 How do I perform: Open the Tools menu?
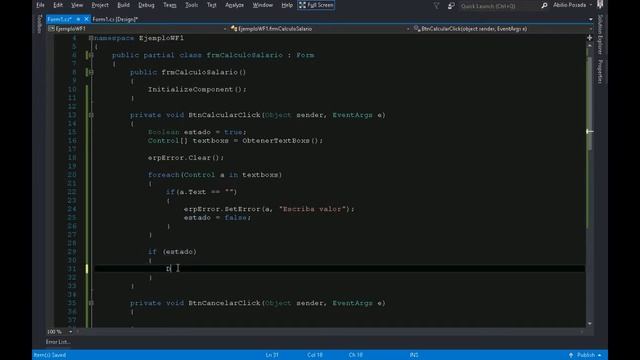click(191, 5)
